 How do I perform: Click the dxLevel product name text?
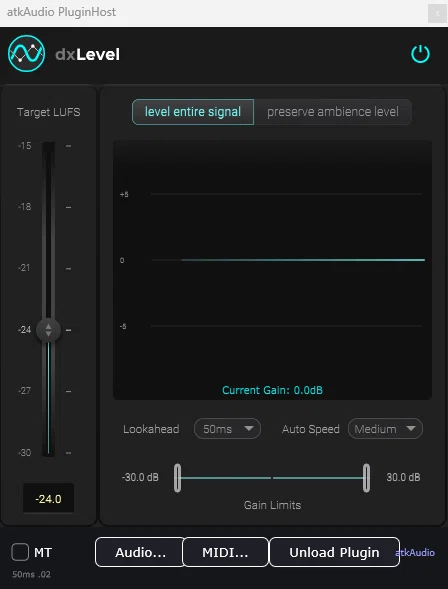87,54
